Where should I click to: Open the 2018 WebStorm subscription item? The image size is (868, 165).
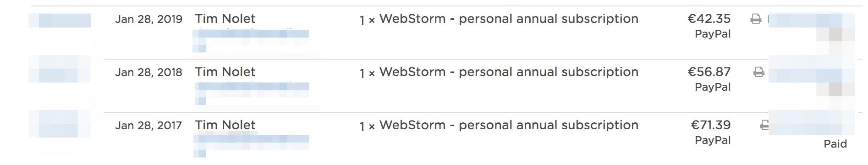pyautogui.click(x=499, y=72)
